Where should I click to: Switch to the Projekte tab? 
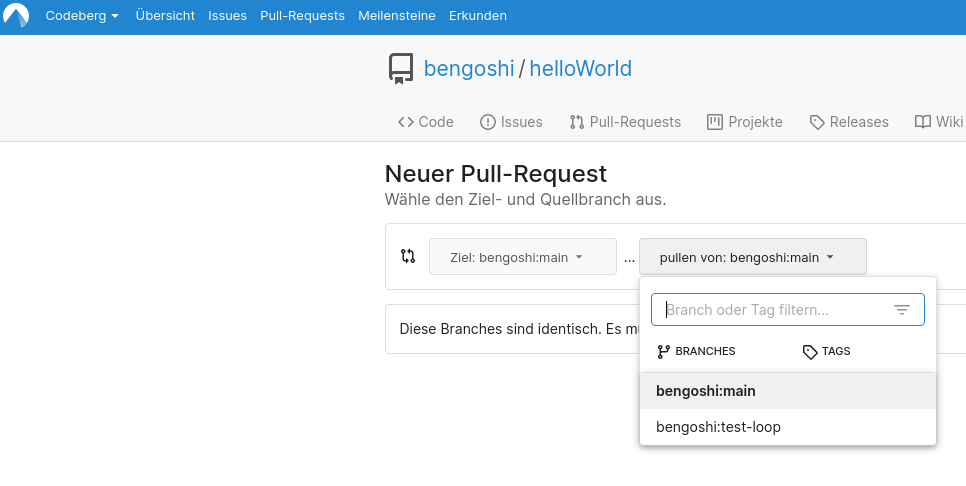(x=745, y=122)
